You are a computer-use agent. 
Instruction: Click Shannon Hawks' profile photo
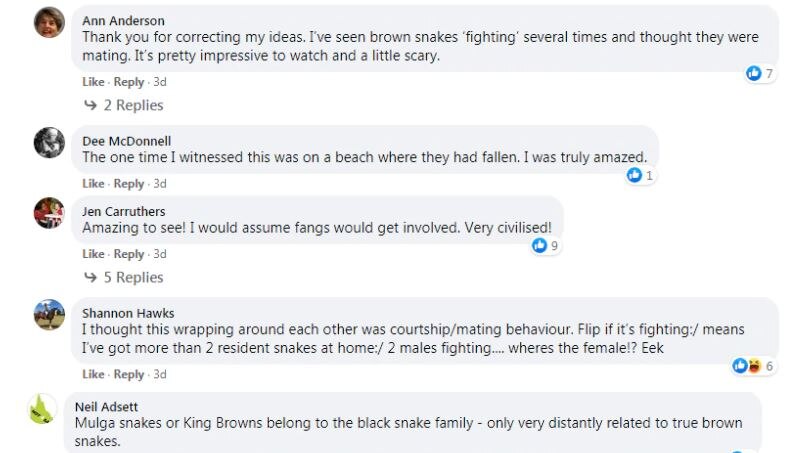pos(49,315)
